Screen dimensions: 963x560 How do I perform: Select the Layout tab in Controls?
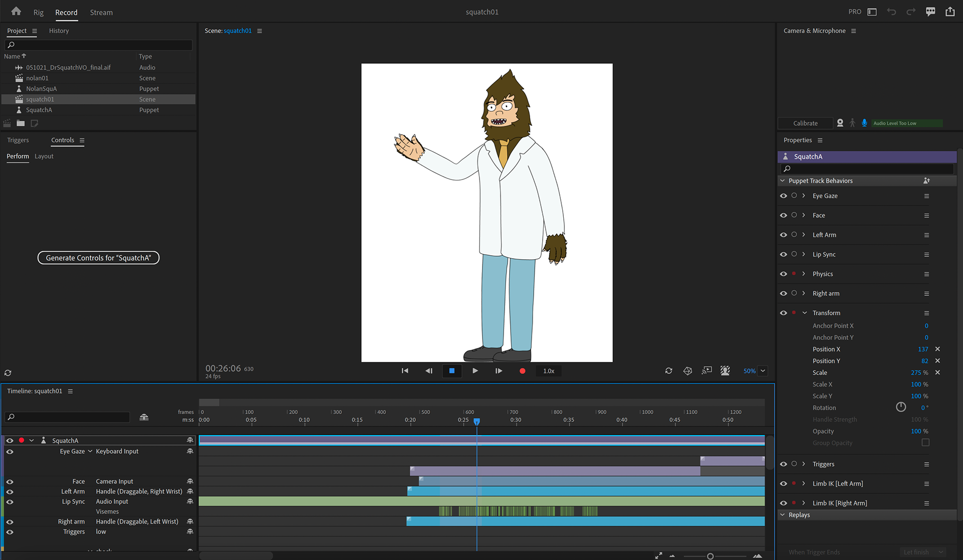44,156
